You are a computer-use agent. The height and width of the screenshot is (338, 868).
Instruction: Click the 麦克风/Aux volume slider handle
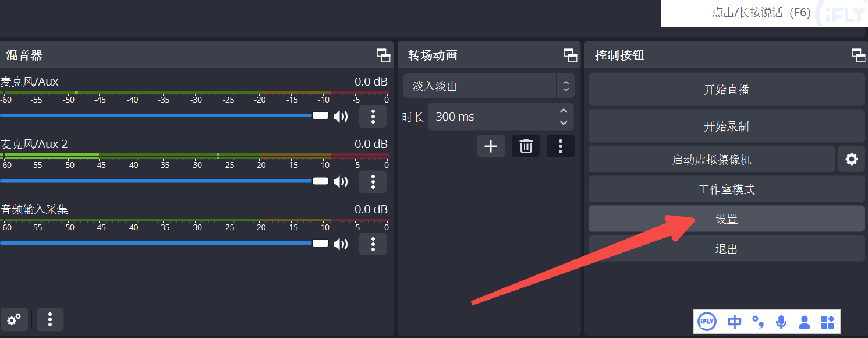[320, 115]
